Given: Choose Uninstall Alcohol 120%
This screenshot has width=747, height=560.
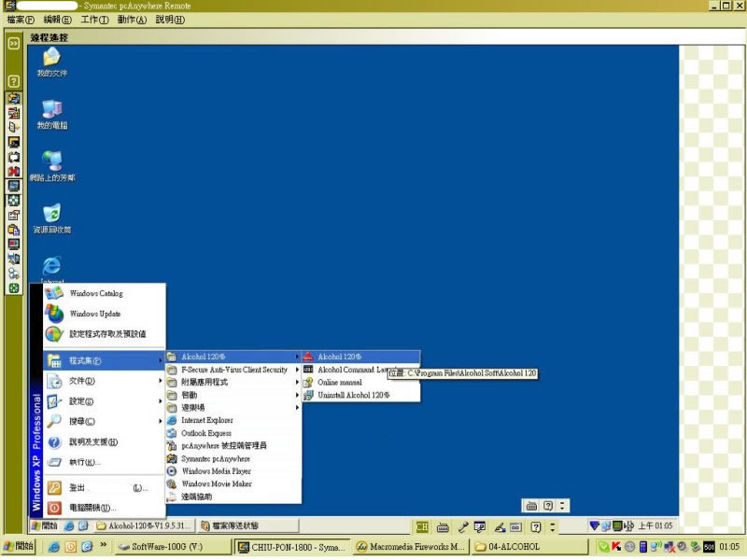Looking at the screenshot, I should (361, 395).
